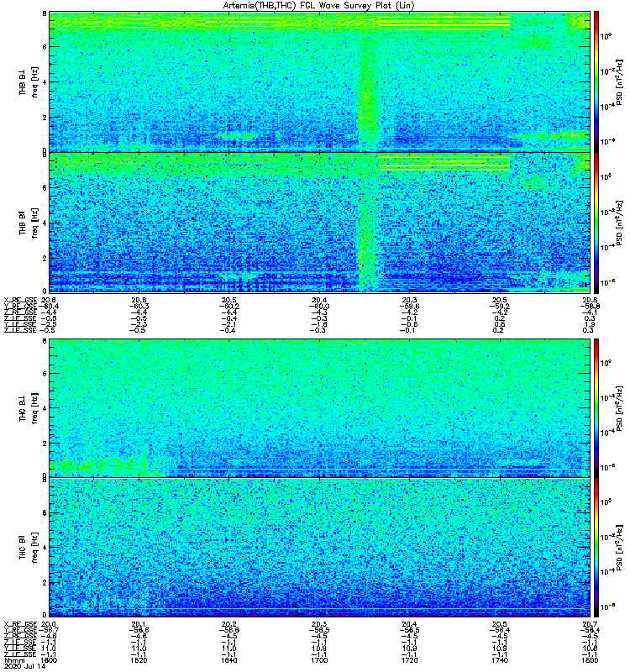Click the THC B⊥ spectrogram panel
The height and width of the screenshot is (672, 630).
point(320,408)
